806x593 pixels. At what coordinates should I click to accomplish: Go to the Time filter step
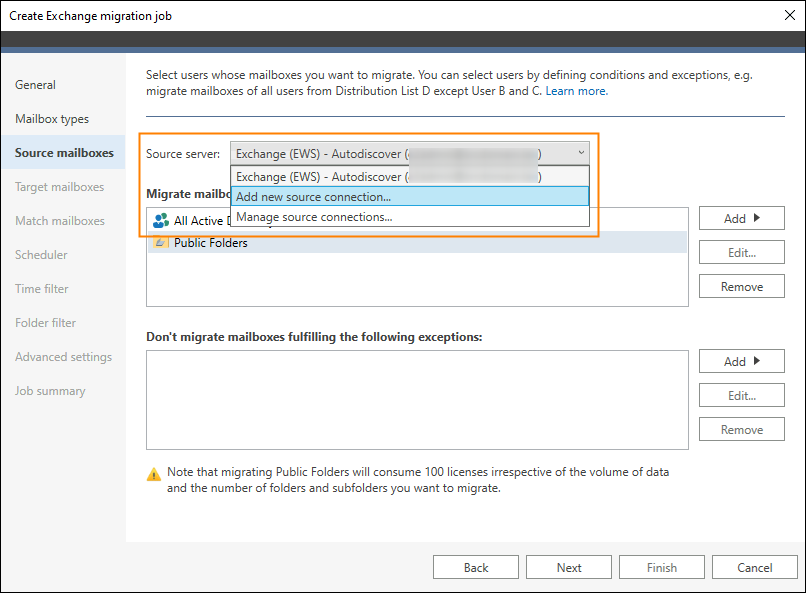(x=42, y=288)
